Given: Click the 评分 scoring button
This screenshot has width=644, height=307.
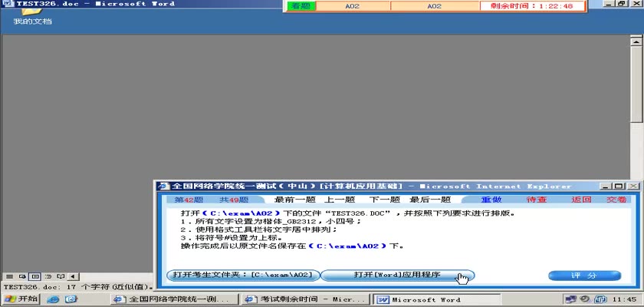Looking at the screenshot, I should click(x=584, y=276).
